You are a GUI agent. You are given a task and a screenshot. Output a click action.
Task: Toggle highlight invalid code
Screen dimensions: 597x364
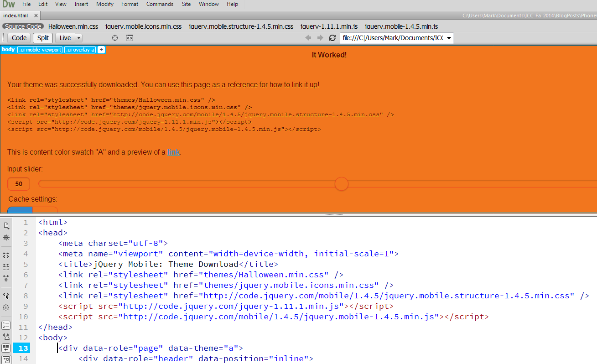coord(6,337)
